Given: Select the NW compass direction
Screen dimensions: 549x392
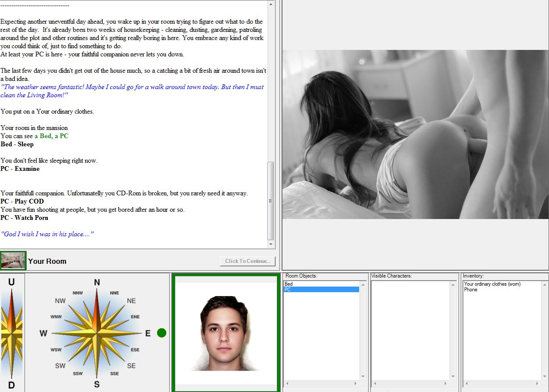Looking at the screenshot, I should pyautogui.click(x=60, y=301).
